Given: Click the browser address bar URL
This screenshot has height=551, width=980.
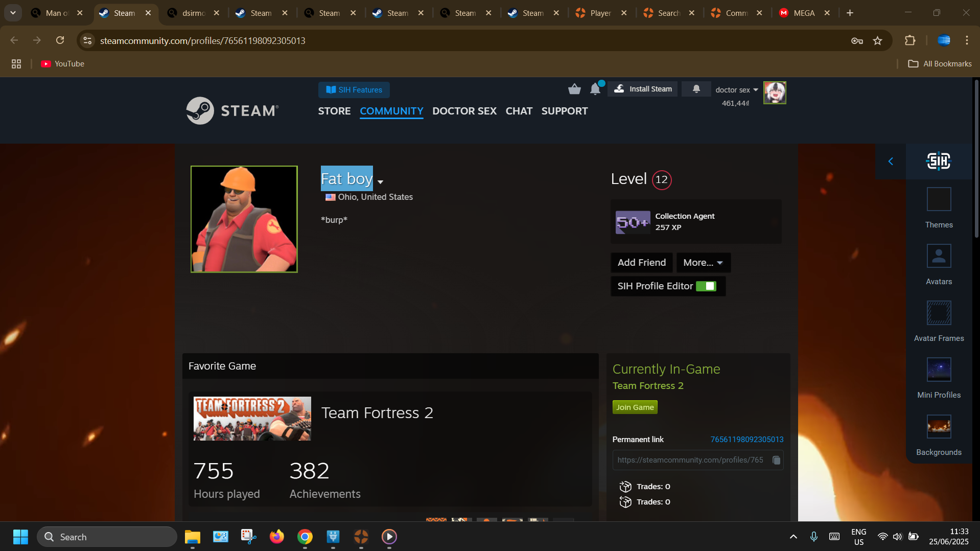Looking at the screenshot, I should [x=203, y=41].
